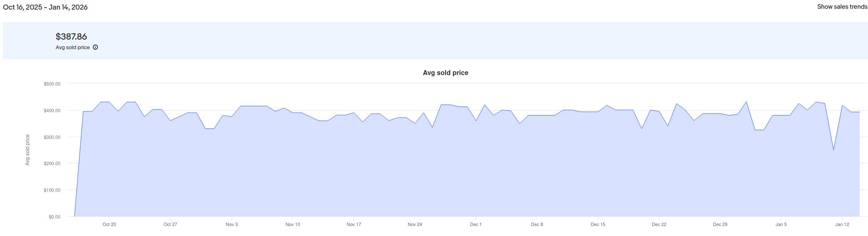Select the Jan 5 x-axis date label
Screen dimensions: 868x236
click(x=781, y=224)
